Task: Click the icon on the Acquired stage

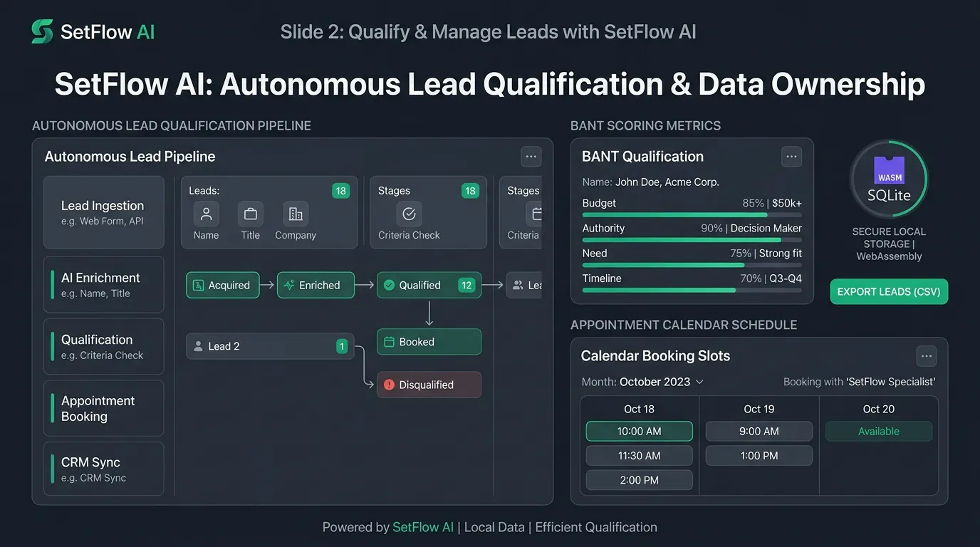Action: [x=199, y=285]
